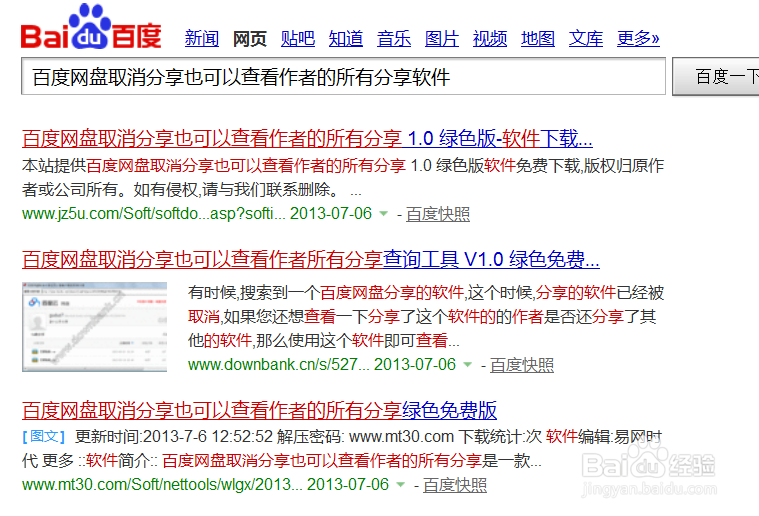Viewport: 759px width, 516px height.
Task: Switch to the 贴吧 tab
Action: 298,38
